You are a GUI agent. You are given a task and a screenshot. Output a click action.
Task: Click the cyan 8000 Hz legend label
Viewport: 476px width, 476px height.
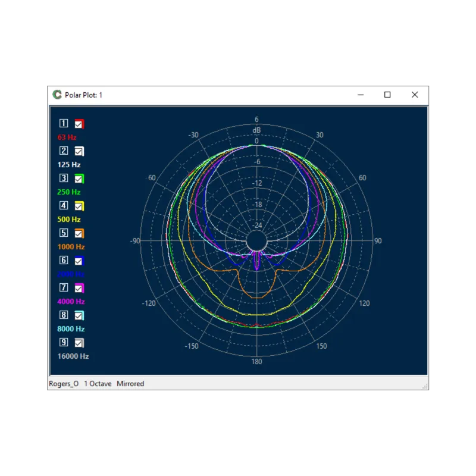[71, 329]
